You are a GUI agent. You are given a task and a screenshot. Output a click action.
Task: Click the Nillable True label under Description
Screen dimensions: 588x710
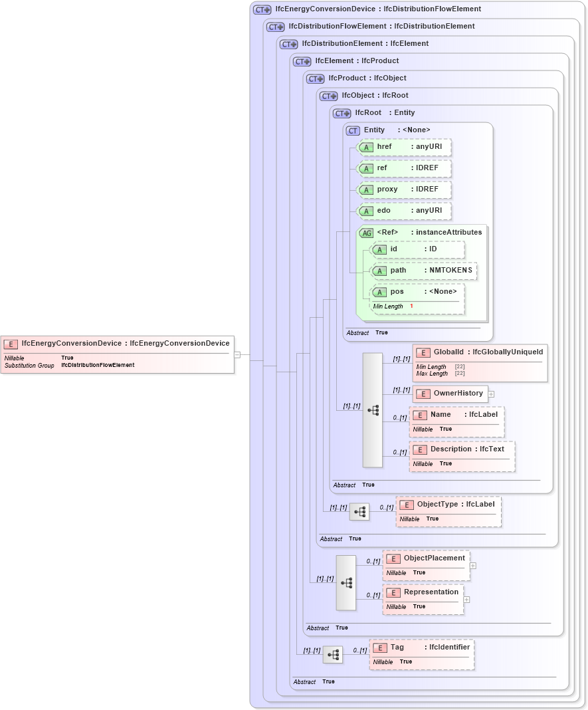433,463
